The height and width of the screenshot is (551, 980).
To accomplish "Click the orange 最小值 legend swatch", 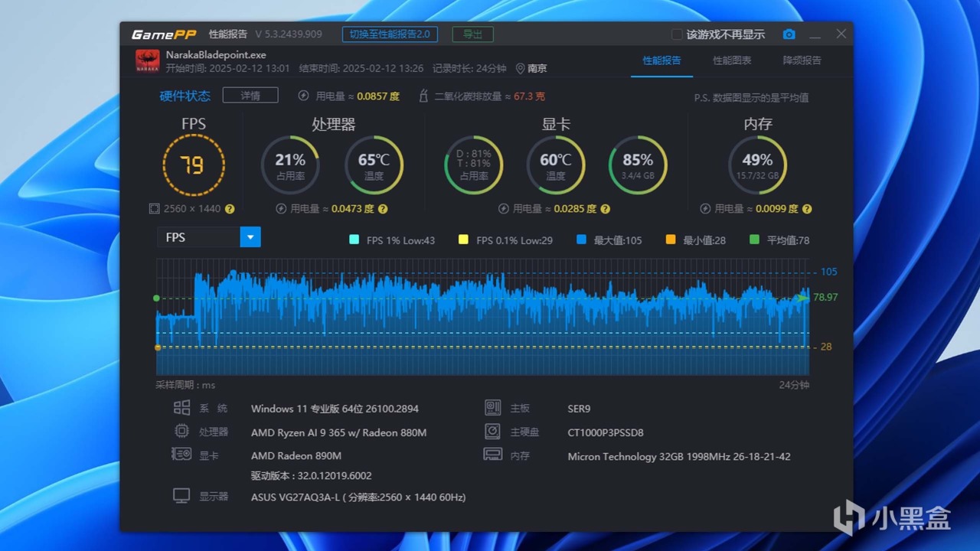I will (671, 240).
